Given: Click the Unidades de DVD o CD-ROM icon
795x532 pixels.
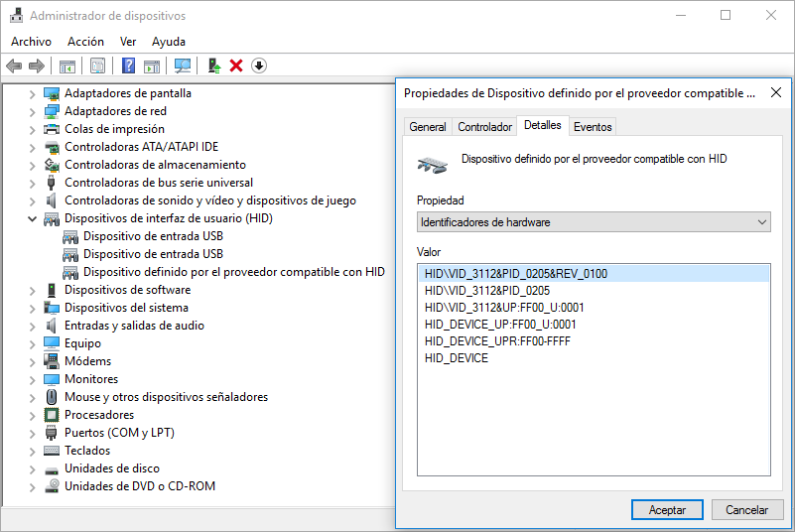Looking at the screenshot, I should pyautogui.click(x=52, y=486).
